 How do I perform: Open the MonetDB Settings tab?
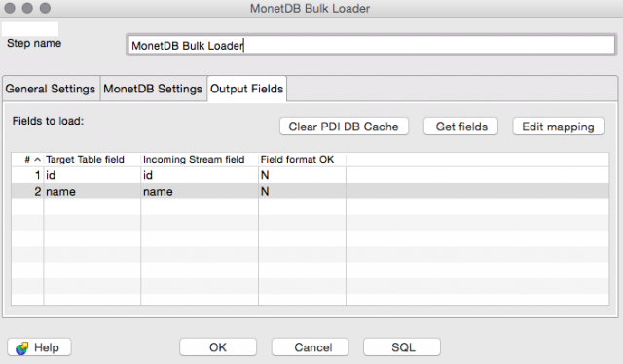(x=153, y=89)
